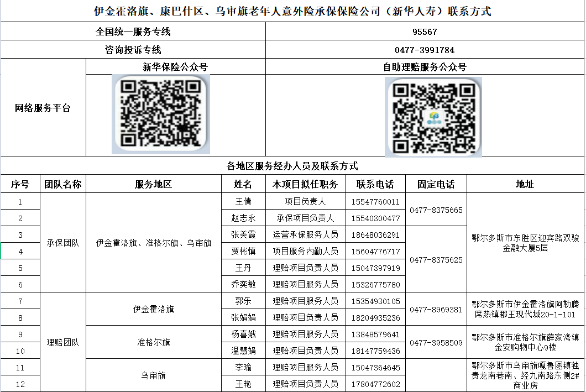The image size is (586, 392).
Task: Select the 乌审旗 region cell in 理赔团队
Action: click(x=154, y=375)
